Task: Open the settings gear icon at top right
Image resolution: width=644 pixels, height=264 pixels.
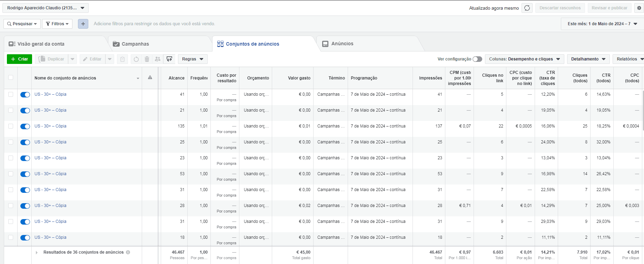Action: point(639,8)
